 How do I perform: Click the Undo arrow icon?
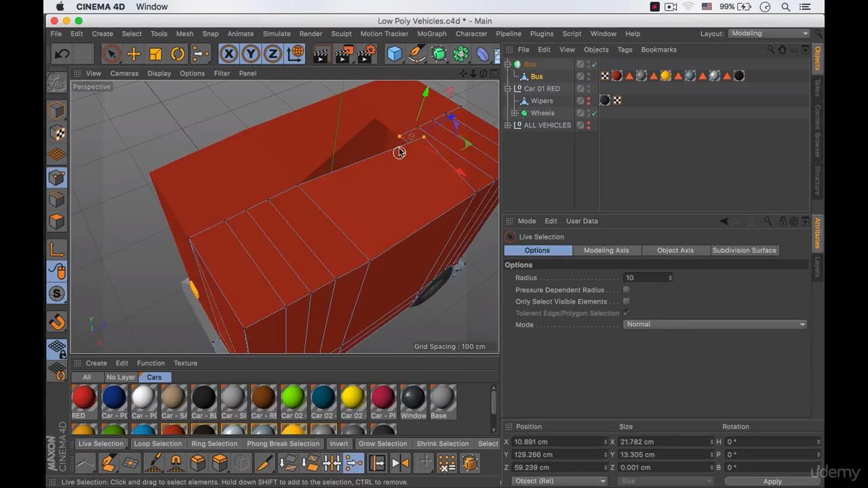[62, 54]
